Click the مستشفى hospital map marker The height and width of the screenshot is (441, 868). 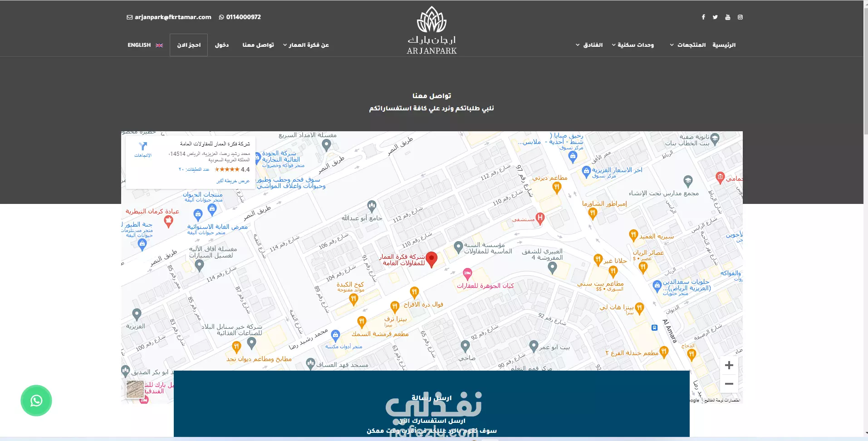(x=539, y=218)
